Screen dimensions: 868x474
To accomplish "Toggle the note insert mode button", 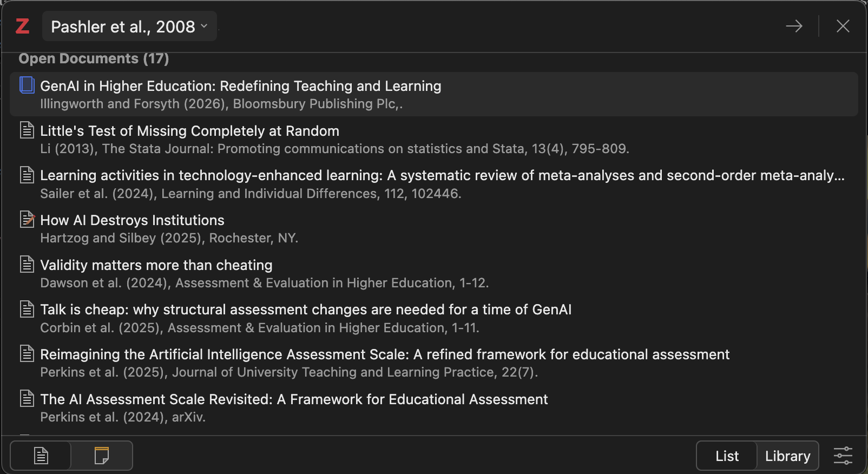I will 101,456.
